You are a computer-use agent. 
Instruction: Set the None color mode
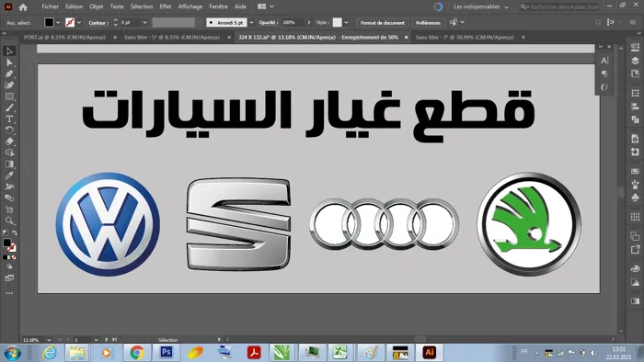tap(14, 257)
